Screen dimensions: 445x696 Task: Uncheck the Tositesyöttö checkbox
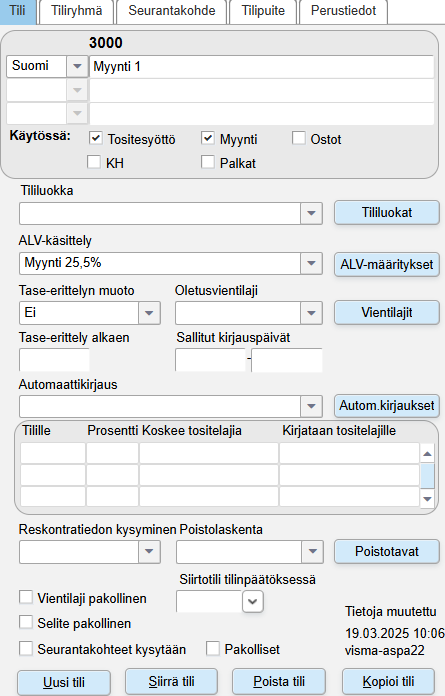coord(95,138)
